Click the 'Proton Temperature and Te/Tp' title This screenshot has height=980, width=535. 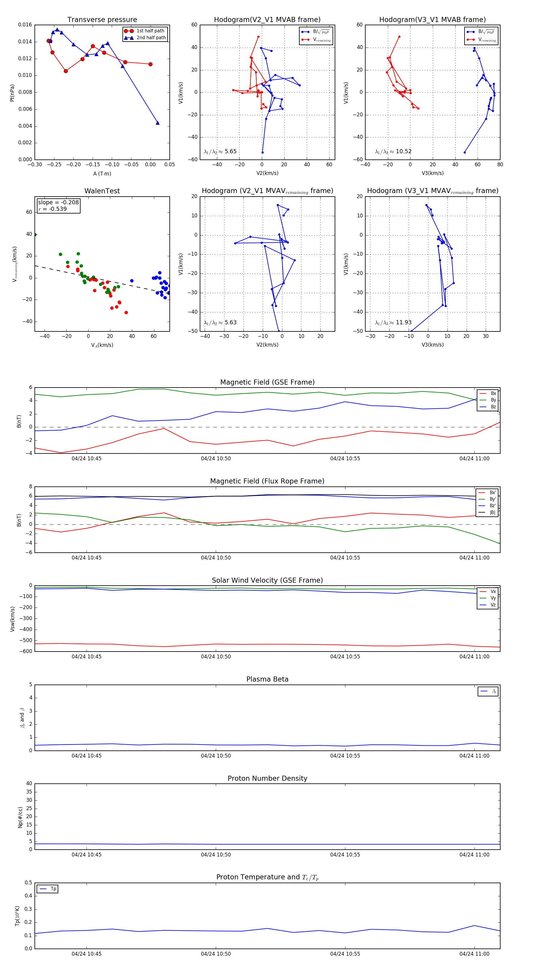pos(267,877)
